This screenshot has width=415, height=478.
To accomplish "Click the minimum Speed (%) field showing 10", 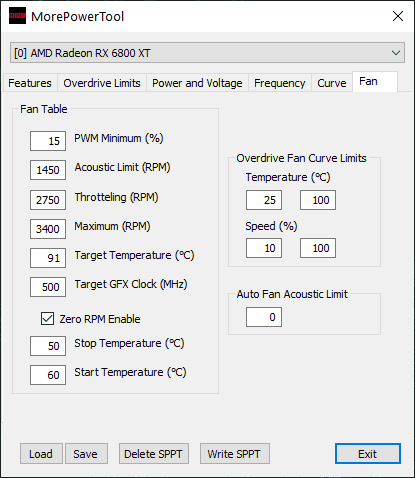I will point(264,248).
